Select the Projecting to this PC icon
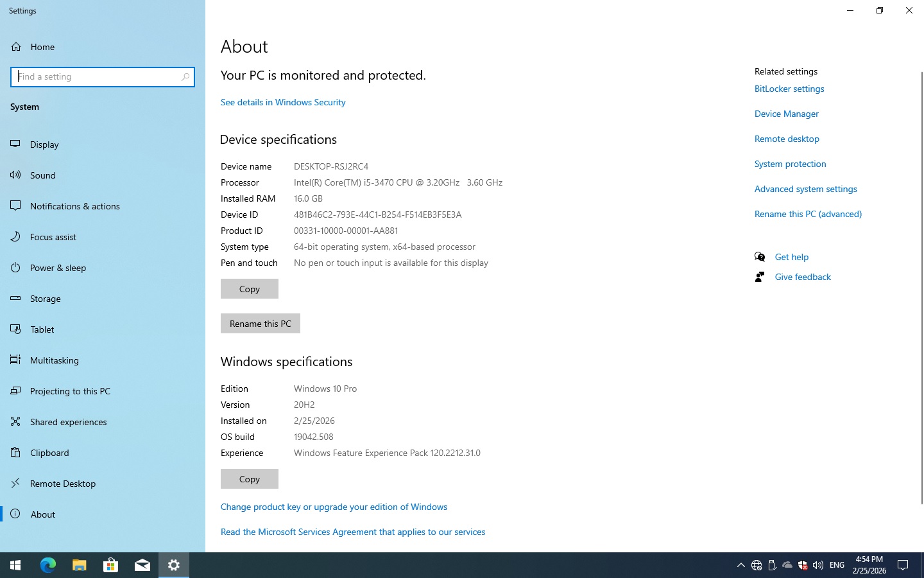This screenshot has height=578, width=924. pos(15,390)
